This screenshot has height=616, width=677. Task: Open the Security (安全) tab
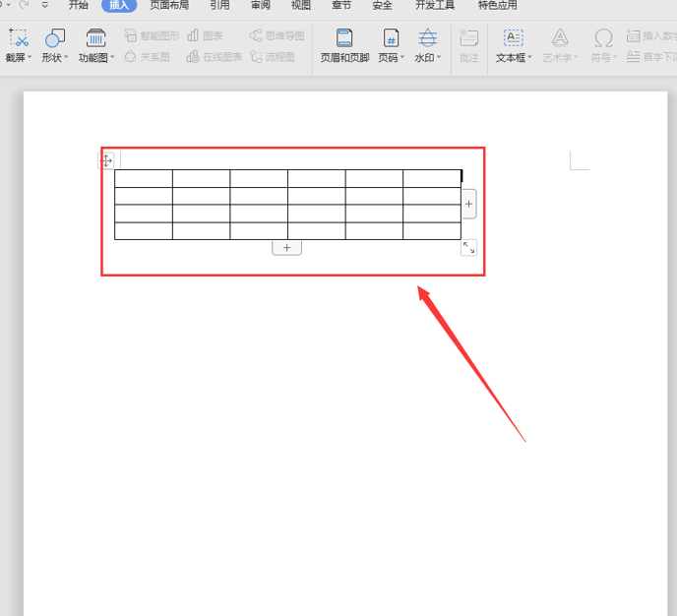382,5
